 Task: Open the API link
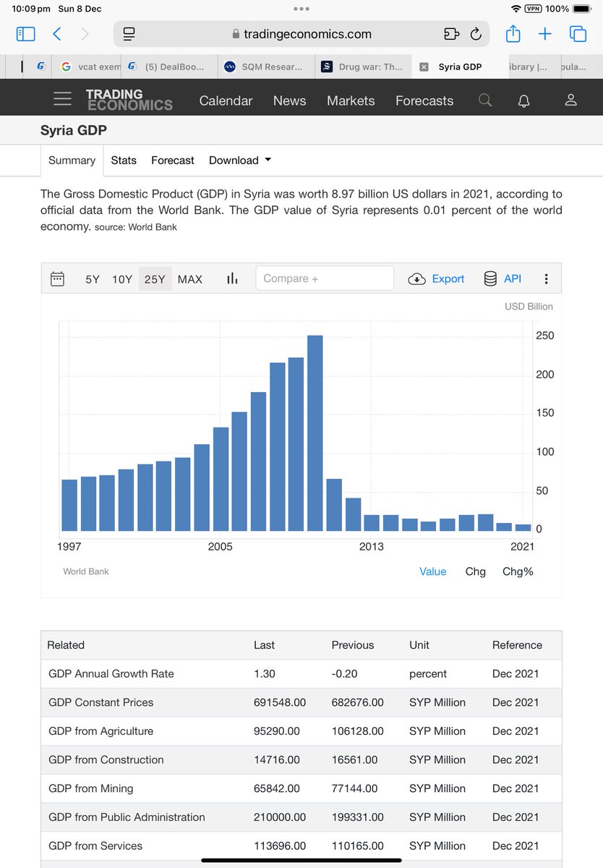(502, 278)
